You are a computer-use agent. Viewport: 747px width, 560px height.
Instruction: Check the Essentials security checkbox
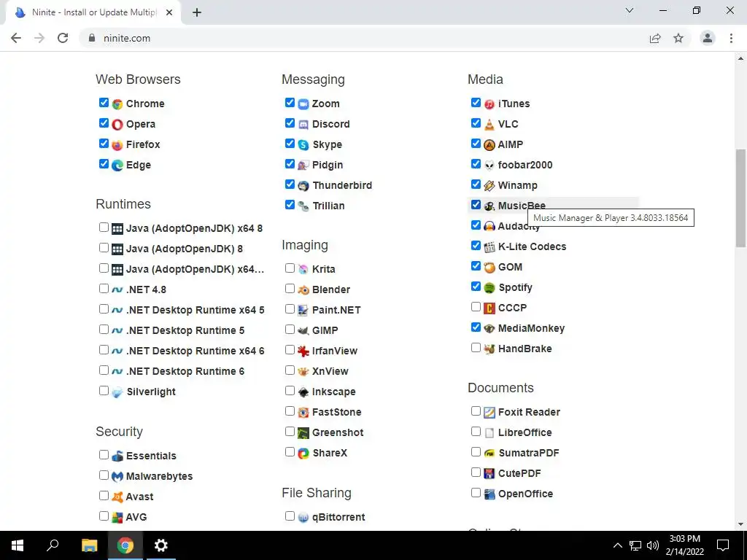(104, 455)
